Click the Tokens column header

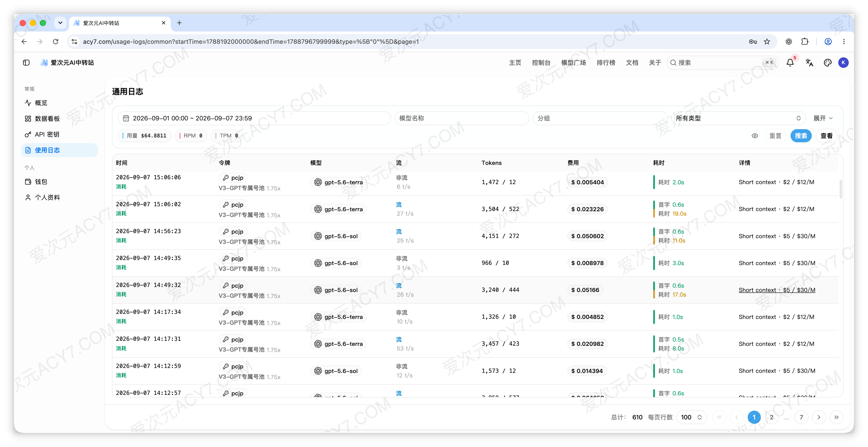click(x=492, y=163)
